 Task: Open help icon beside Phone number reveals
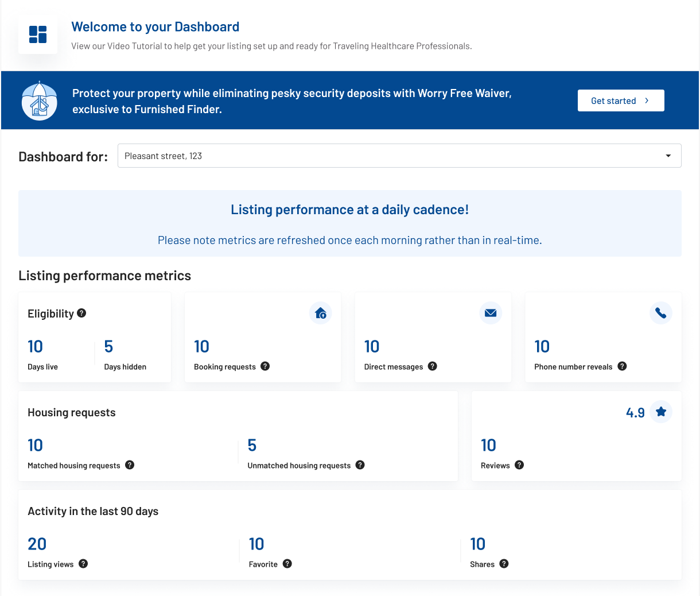622,366
